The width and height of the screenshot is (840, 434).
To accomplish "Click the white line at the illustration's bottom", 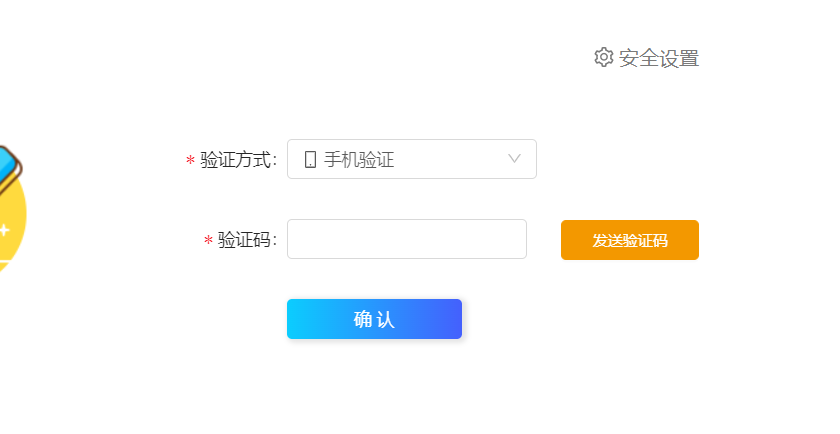I will click(x=6, y=261).
